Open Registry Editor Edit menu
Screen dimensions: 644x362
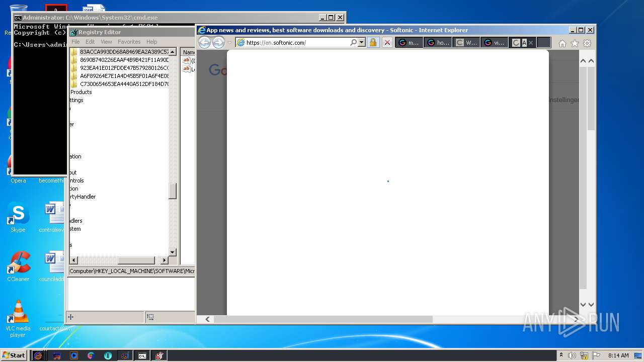pos(90,42)
